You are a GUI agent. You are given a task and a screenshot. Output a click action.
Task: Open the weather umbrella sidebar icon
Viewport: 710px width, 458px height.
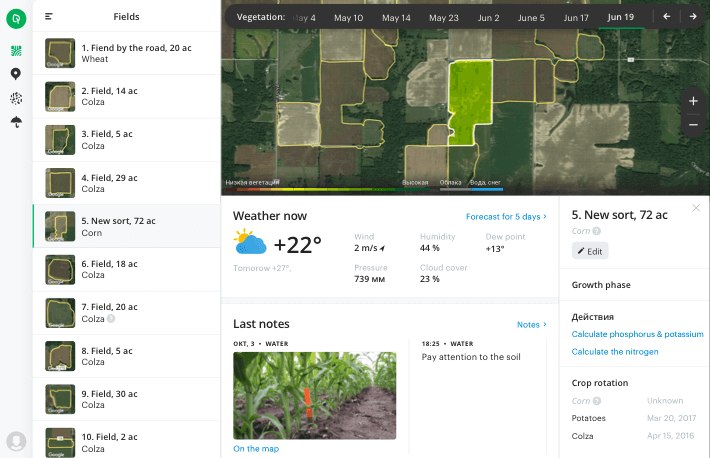coord(15,122)
